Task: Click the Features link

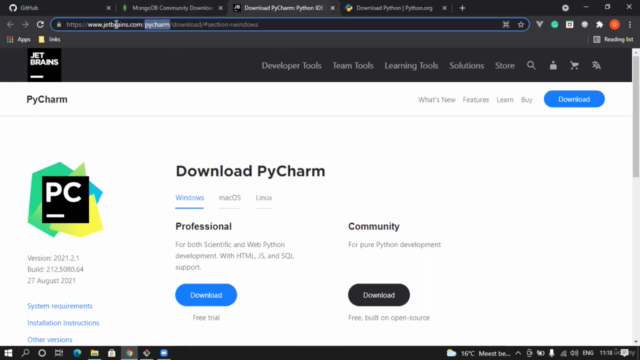Action: [476, 100]
